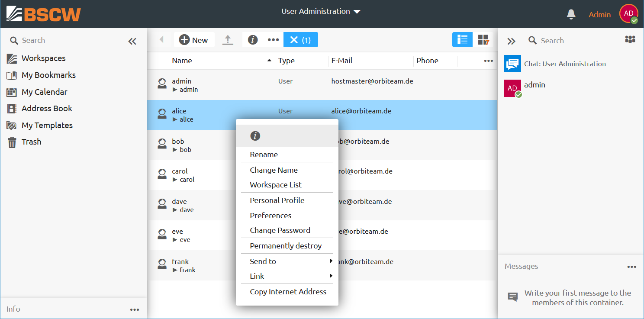644x319 pixels.
Task: Click the left sidebar Search field
Action: point(65,40)
